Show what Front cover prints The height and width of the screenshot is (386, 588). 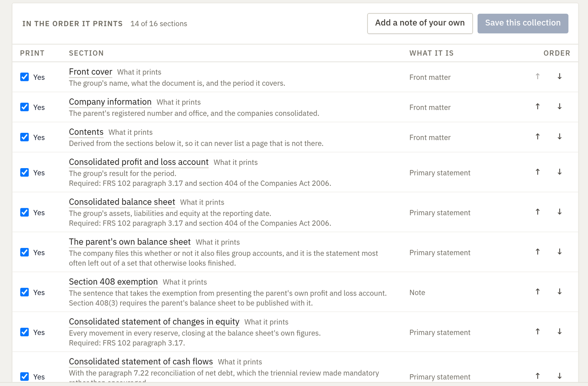click(139, 72)
